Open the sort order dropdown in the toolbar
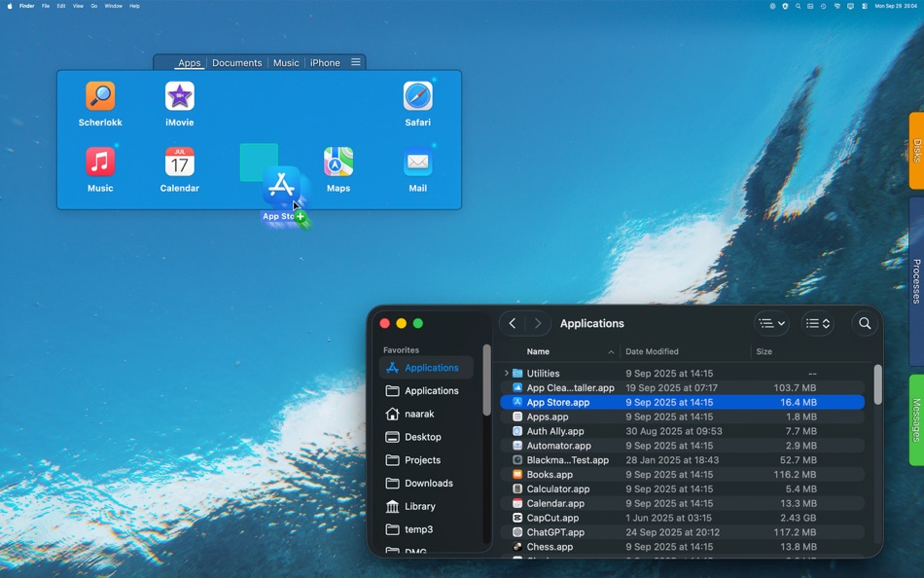This screenshot has width=924, height=578. 816,323
